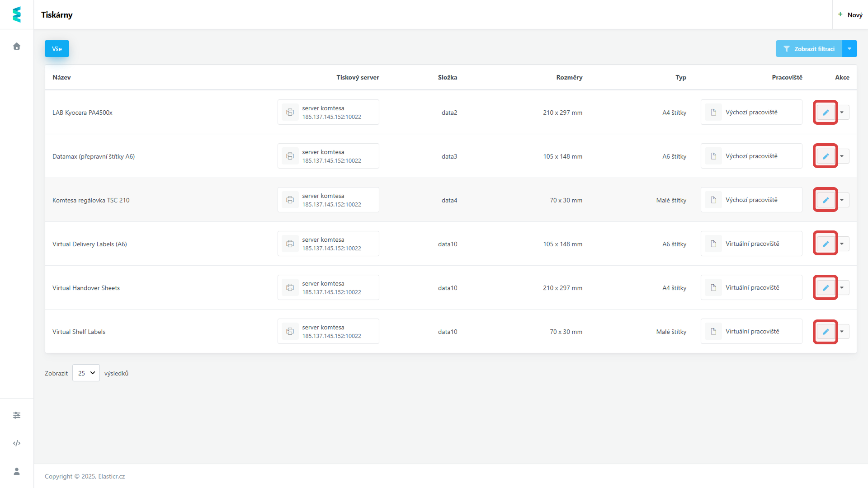Open server komtesa card for Datamax row
Image resolution: width=868 pixels, height=488 pixels.
coord(328,156)
